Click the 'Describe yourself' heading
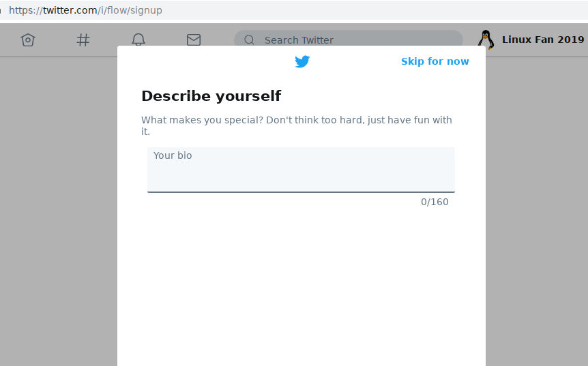588x366 pixels. [211, 96]
